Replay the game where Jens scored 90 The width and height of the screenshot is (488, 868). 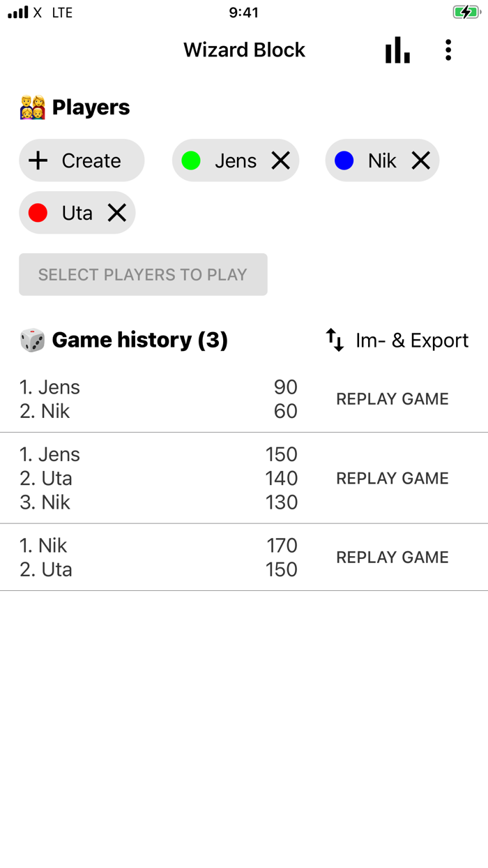[x=392, y=398]
